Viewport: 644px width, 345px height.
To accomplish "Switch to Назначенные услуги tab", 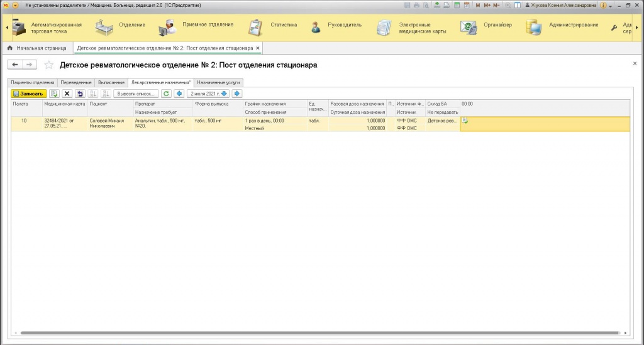I will [x=218, y=82].
